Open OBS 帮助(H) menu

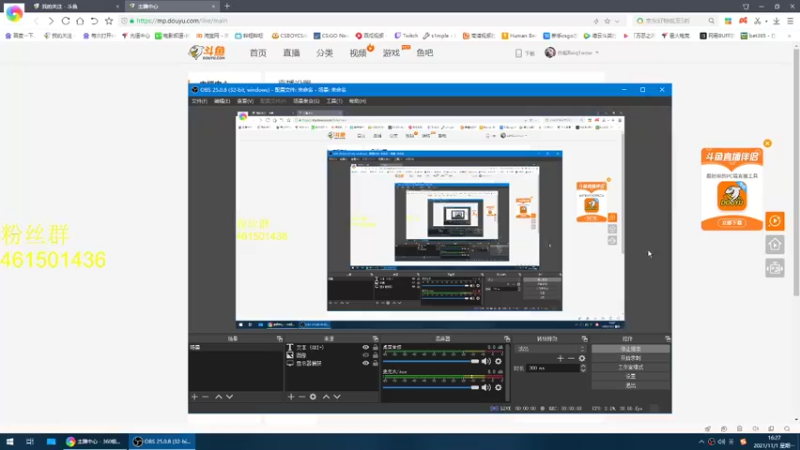point(357,101)
